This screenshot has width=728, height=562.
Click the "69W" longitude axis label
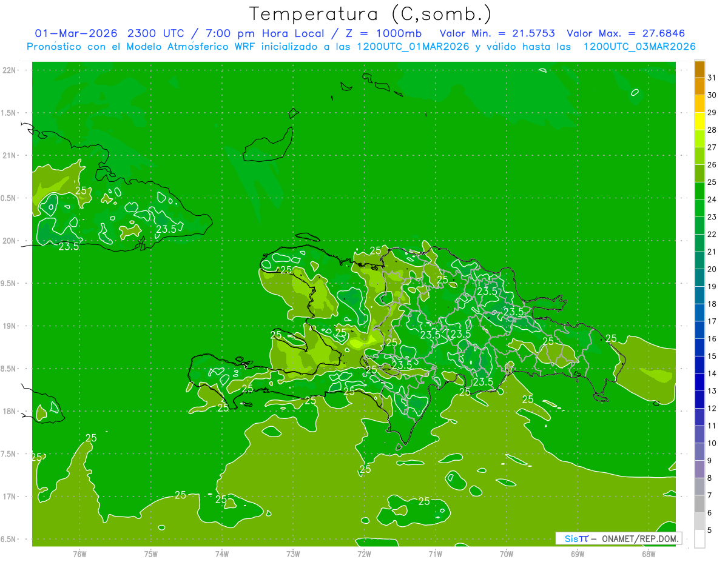(x=578, y=554)
